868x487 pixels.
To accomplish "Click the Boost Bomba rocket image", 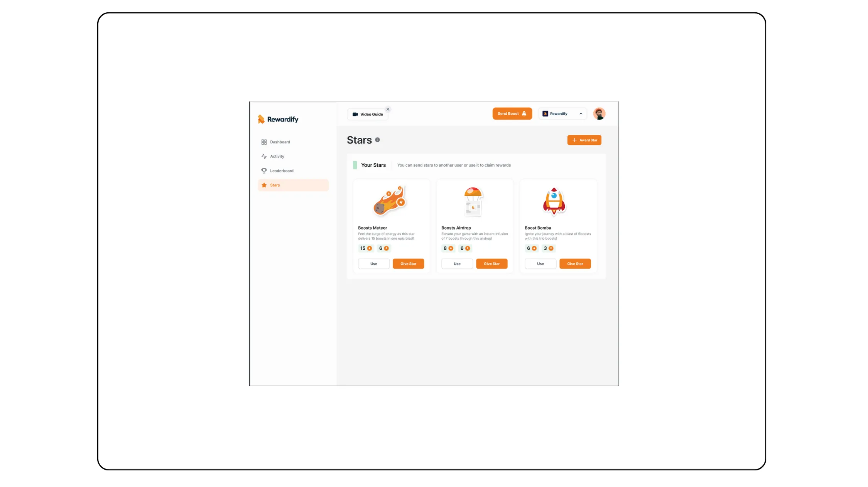I will (x=554, y=201).
